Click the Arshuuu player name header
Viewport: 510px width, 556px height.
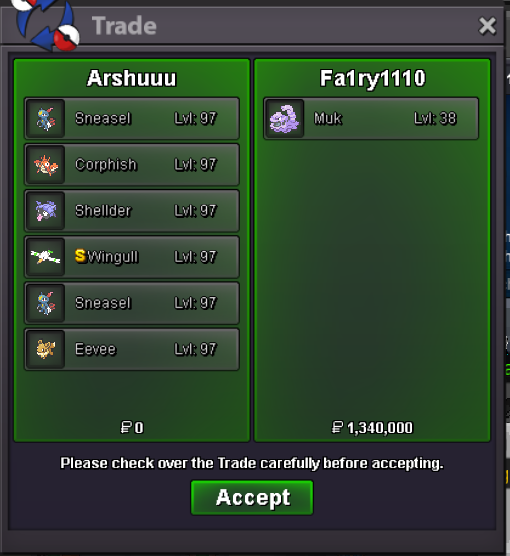[x=132, y=78]
